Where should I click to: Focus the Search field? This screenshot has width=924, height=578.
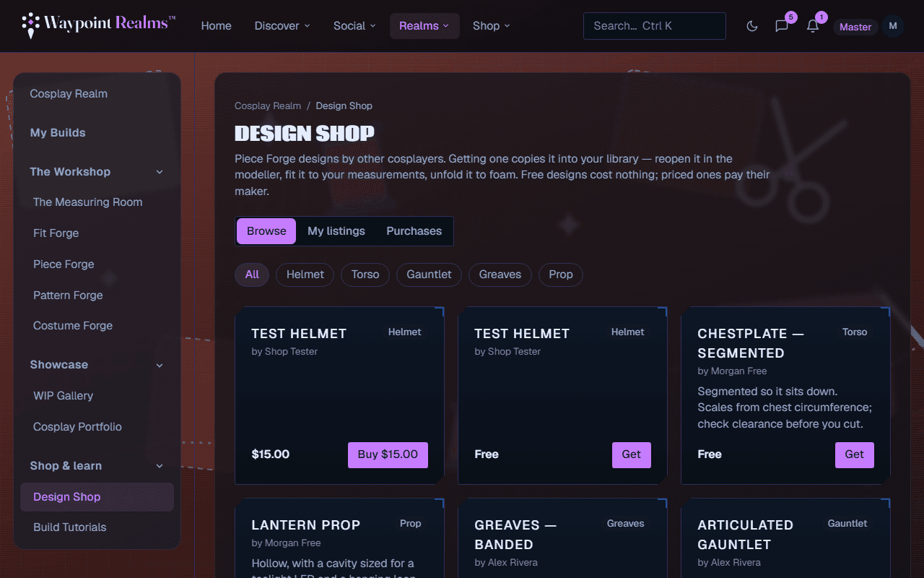pyautogui.click(x=655, y=26)
